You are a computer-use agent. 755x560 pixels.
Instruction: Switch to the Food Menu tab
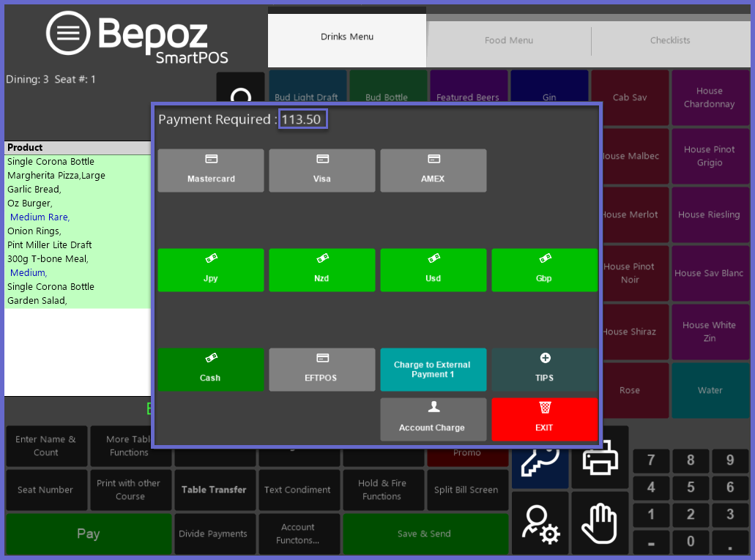point(509,40)
